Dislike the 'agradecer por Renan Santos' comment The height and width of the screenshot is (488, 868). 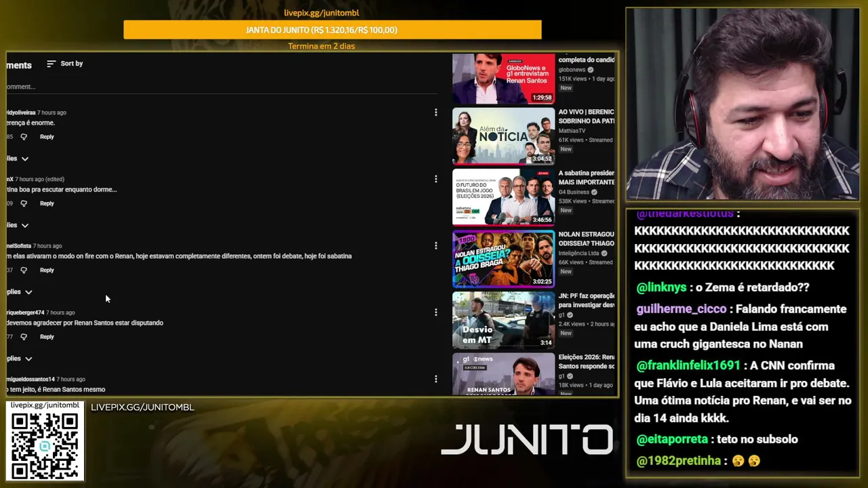pos(24,337)
